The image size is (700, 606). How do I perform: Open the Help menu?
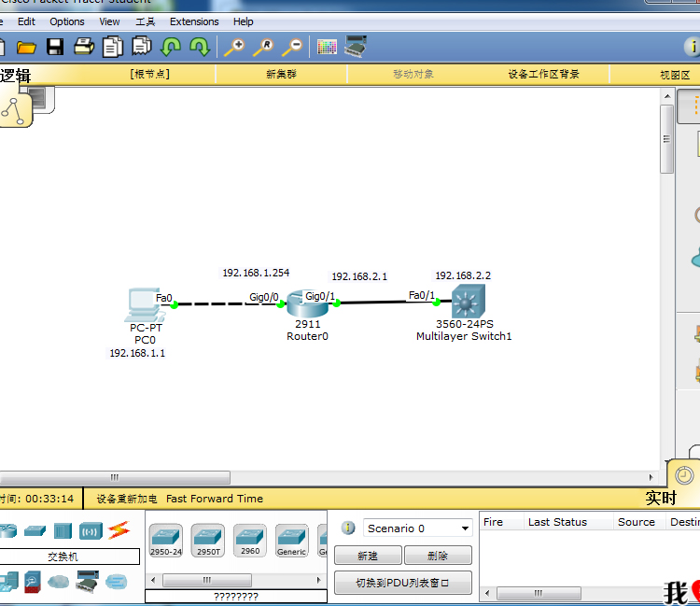pos(243,21)
